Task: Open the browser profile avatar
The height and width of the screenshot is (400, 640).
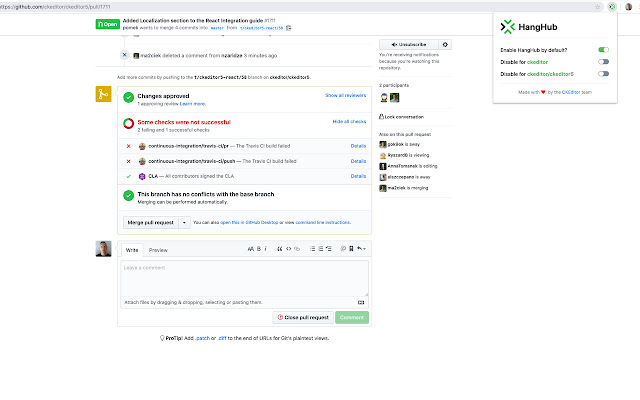Action: (629, 7)
